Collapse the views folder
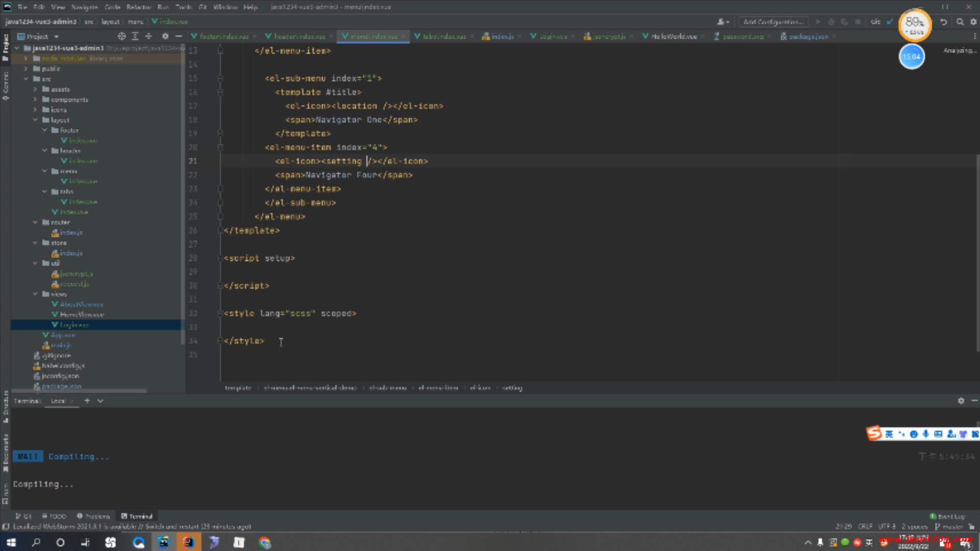 pos(35,294)
